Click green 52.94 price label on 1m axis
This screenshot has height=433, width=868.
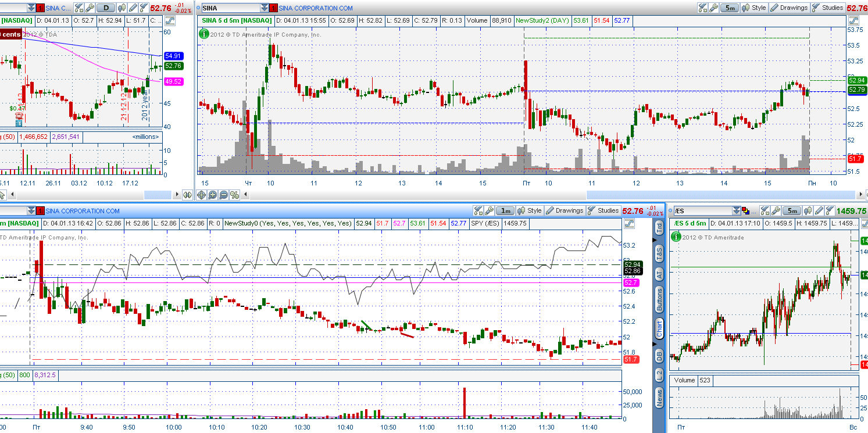tap(632, 264)
